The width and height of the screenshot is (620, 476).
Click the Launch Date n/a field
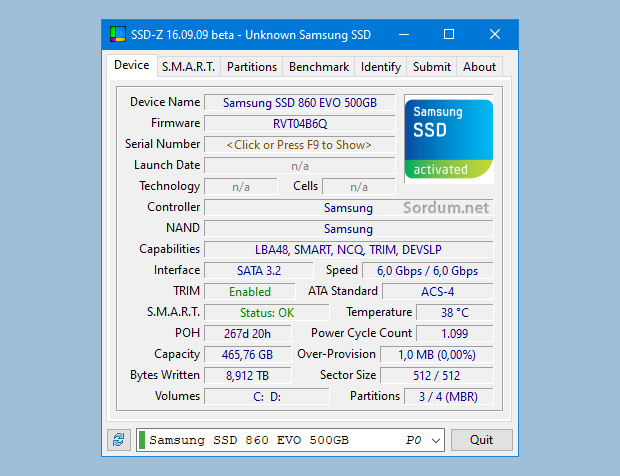300,166
